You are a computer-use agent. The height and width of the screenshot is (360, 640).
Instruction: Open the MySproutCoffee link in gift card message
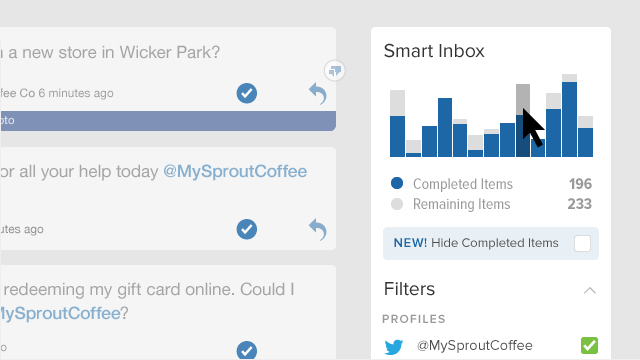coord(60,313)
